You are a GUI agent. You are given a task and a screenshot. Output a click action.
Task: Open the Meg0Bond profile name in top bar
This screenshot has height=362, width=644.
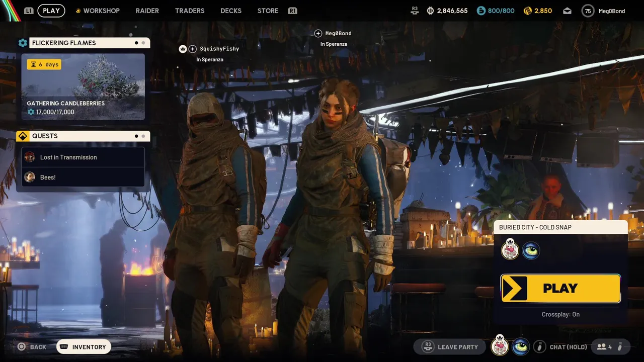(x=612, y=11)
